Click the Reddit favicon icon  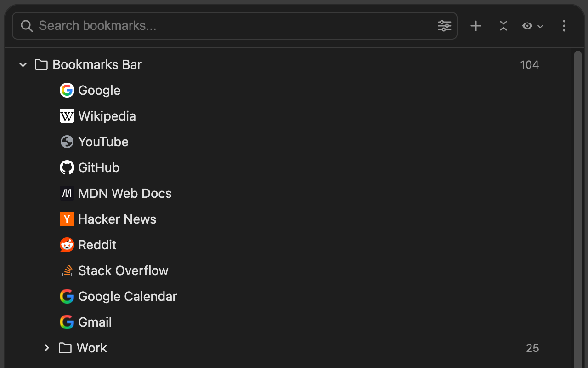[x=67, y=245]
